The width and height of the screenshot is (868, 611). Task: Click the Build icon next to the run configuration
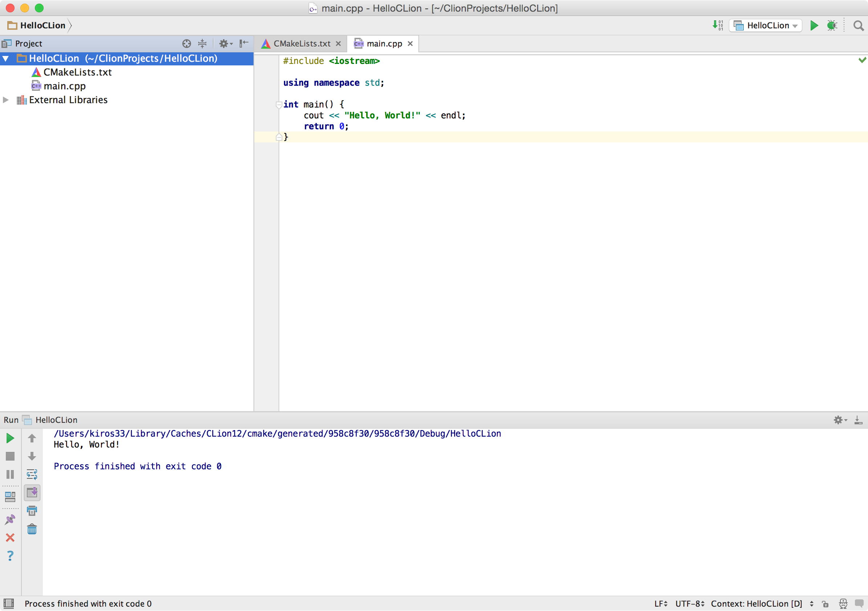[x=718, y=25]
